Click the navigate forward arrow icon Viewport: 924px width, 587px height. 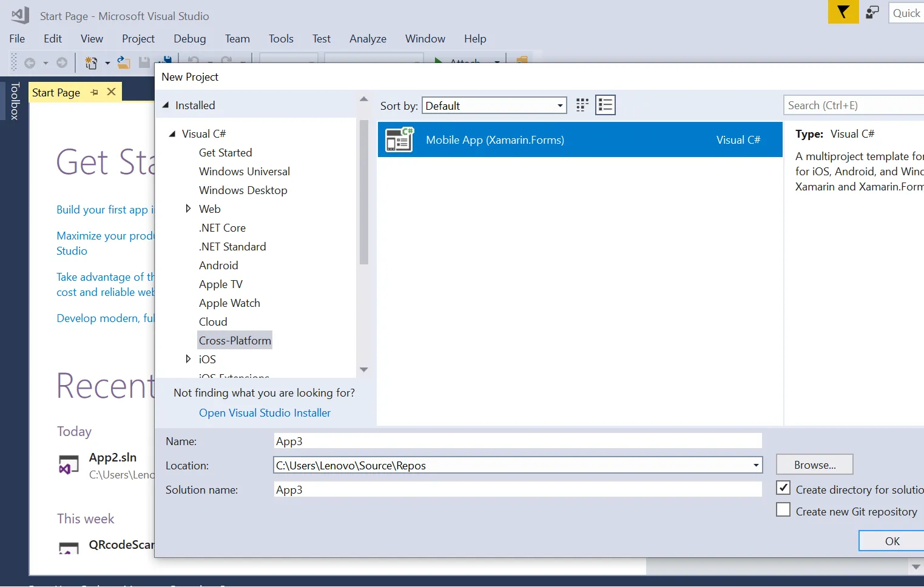[x=61, y=62]
